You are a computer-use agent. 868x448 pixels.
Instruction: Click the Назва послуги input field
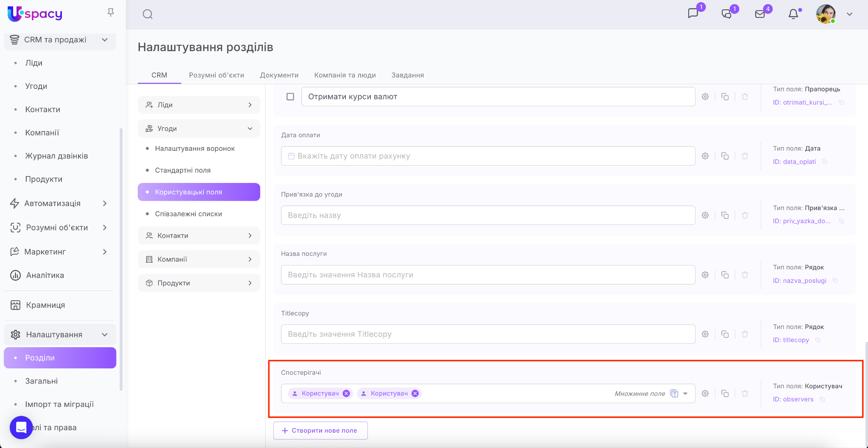pyautogui.click(x=487, y=275)
